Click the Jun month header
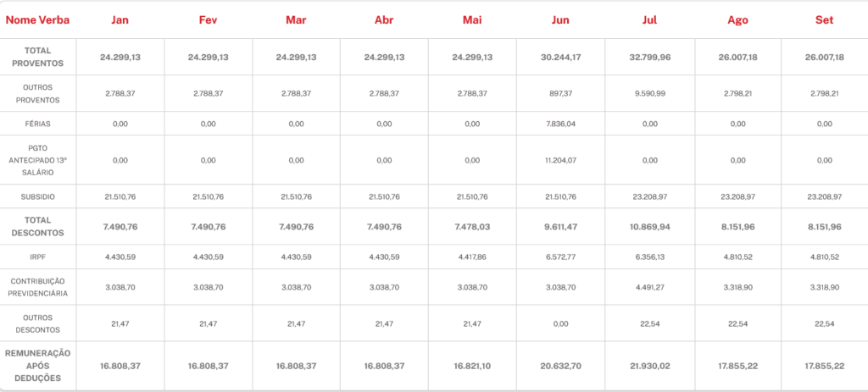 pos(560,19)
